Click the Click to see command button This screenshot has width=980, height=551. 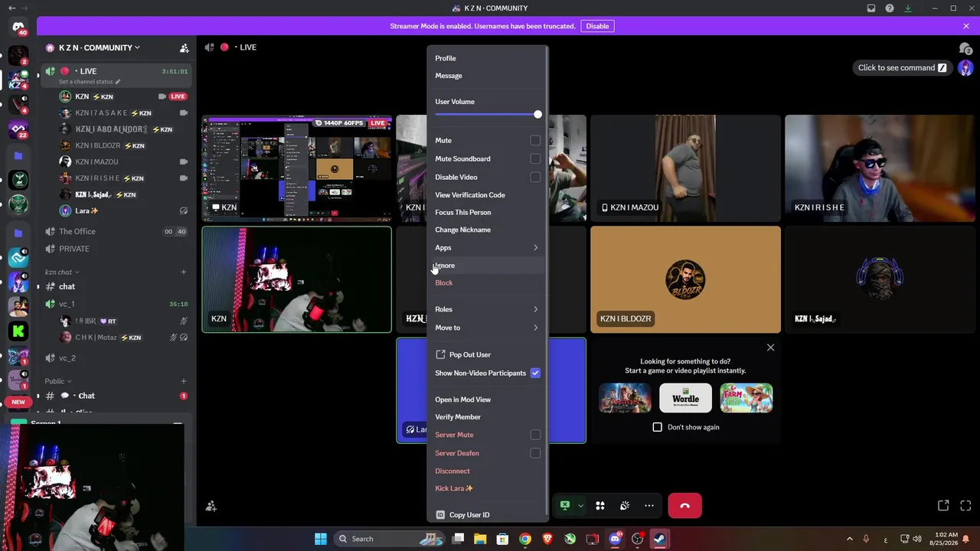pos(903,67)
